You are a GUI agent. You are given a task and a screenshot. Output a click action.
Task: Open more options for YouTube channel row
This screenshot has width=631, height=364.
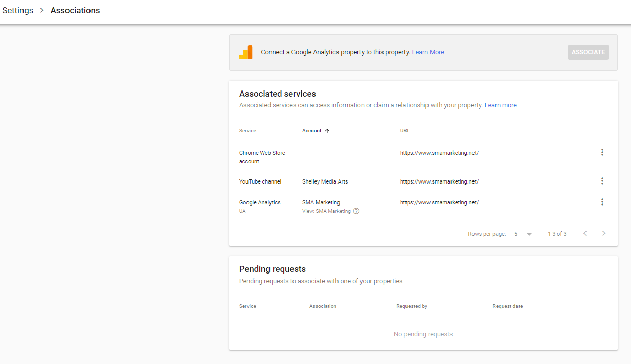tap(602, 181)
